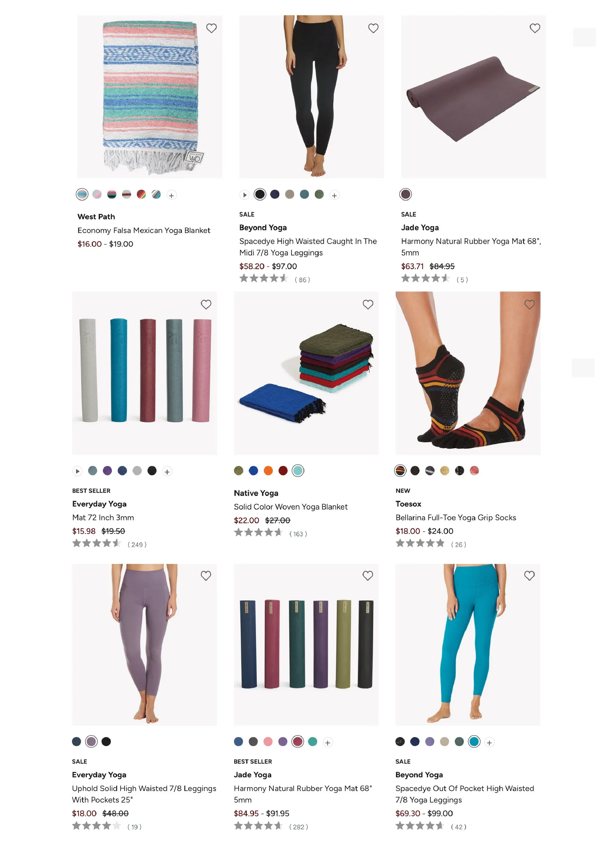Open the Solid Color Woven Yoga Blanket product
616x852 pixels.
click(x=291, y=507)
